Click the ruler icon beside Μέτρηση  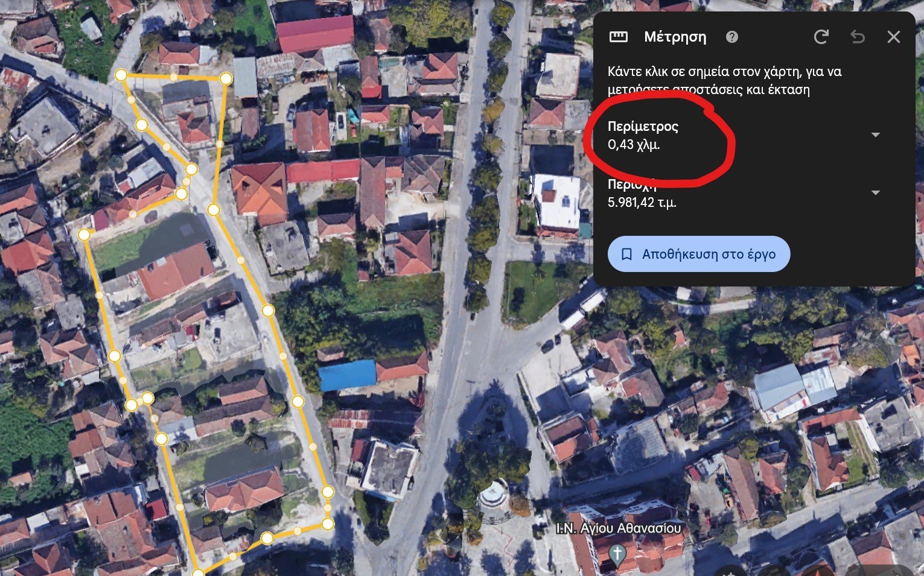tap(619, 37)
